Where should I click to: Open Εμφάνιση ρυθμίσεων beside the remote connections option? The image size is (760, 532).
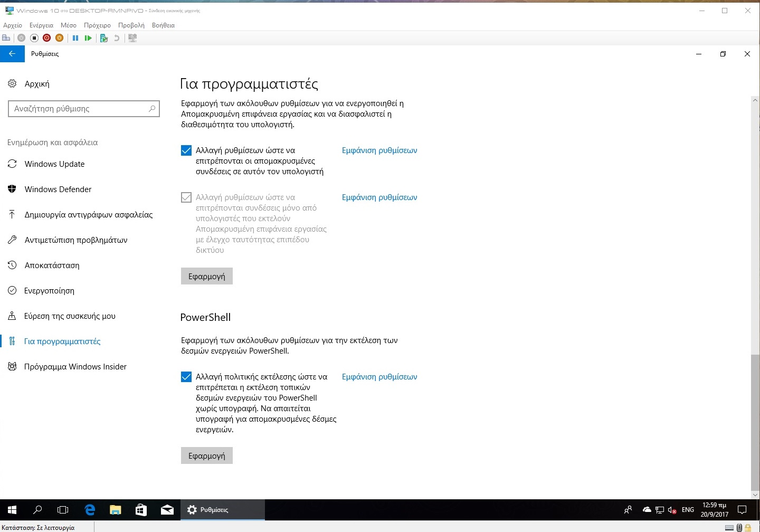click(x=379, y=150)
